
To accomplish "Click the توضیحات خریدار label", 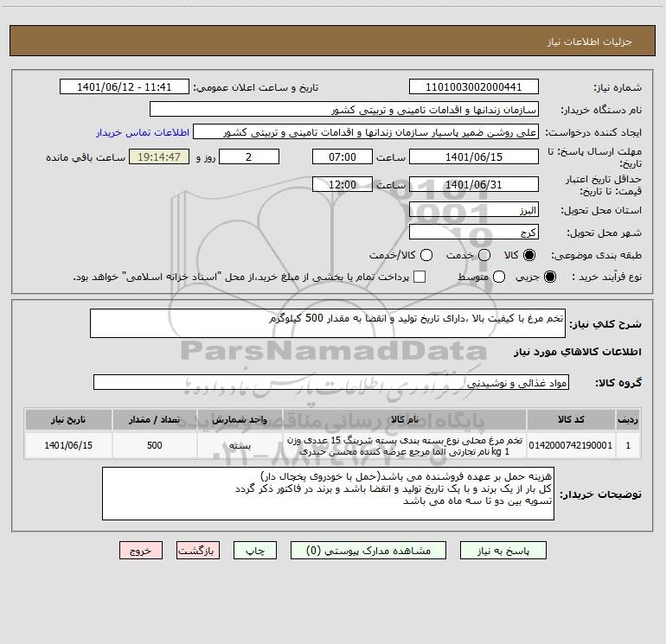I will coord(600,494).
